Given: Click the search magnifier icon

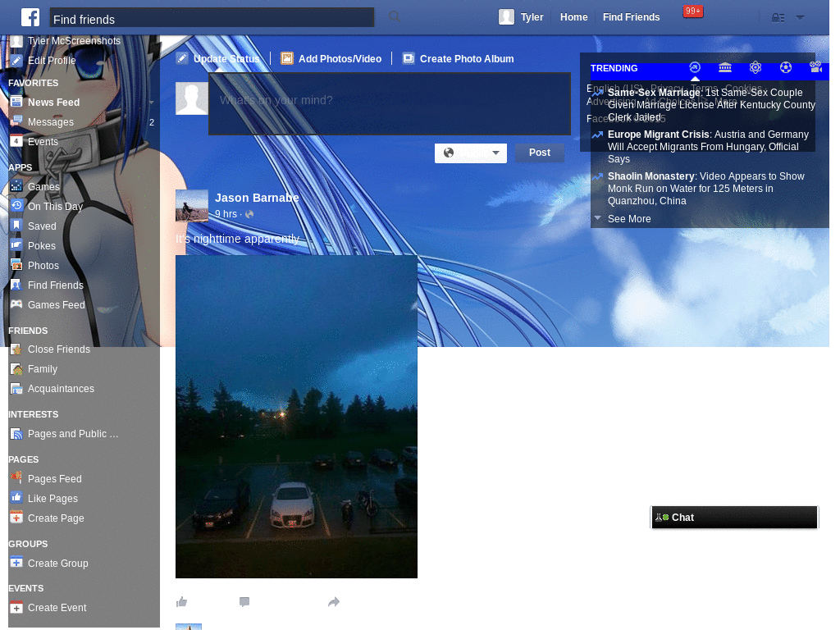Looking at the screenshot, I should pos(395,17).
